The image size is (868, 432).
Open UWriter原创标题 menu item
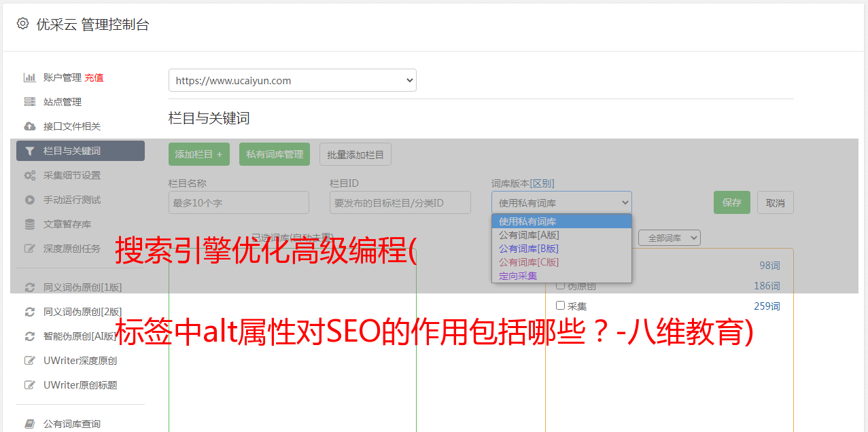point(80,385)
